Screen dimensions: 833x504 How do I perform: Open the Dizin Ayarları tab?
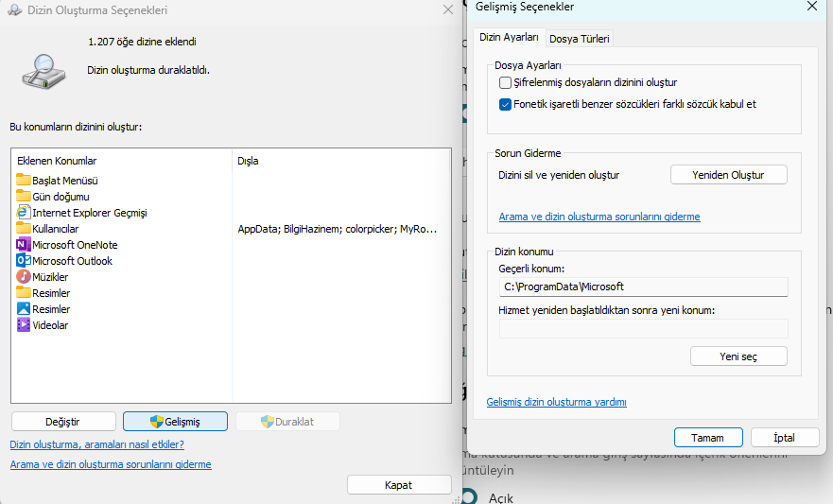click(x=509, y=38)
